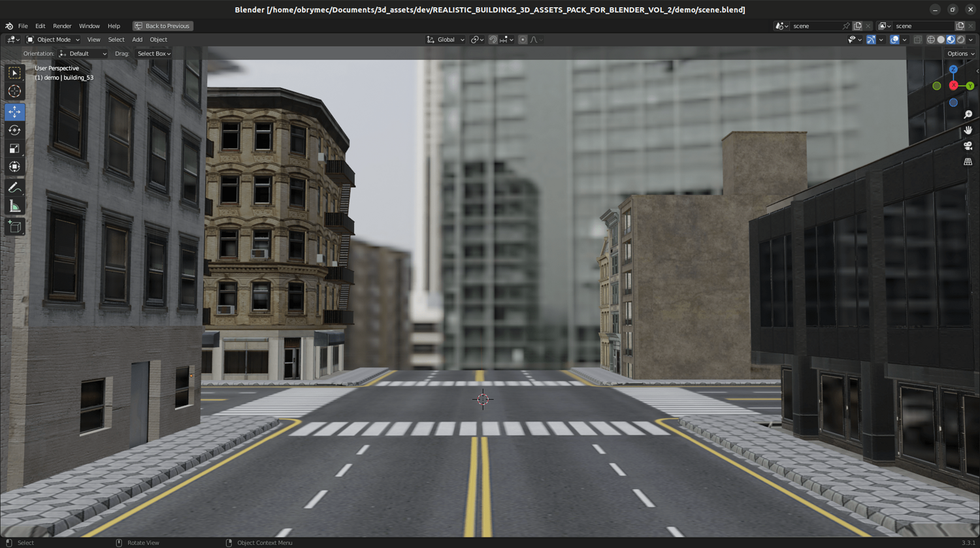The image size is (980, 548).
Task: Open the Object menu
Action: tap(159, 40)
